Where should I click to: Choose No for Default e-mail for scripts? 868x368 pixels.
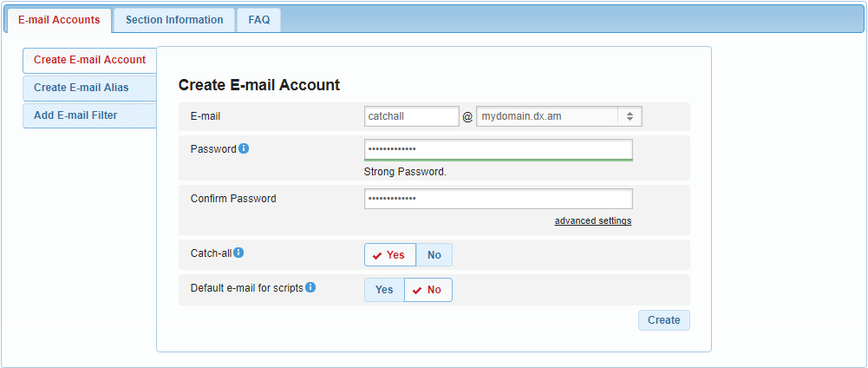click(x=428, y=290)
